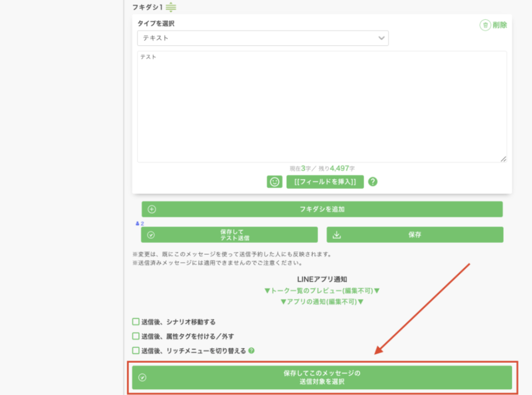Click the text area resize handle corner

tap(503, 159)
